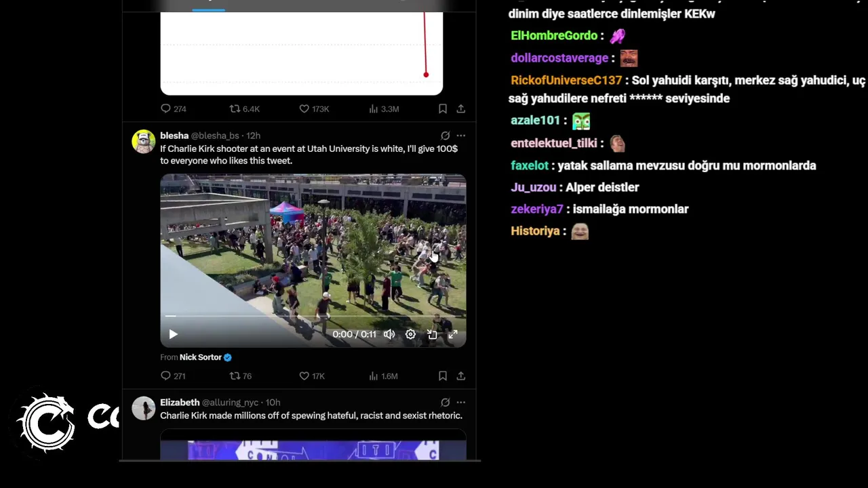Open Elizabeth @alluring_nyc profile name
Viewport: 868px width, 488px height.
(180, 403)
